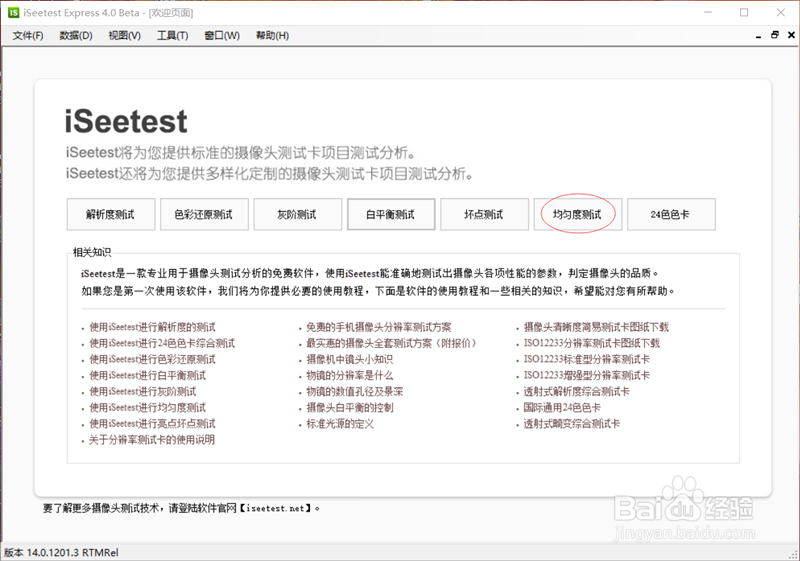
Task: Open the 24色色卡 test
Action: tap(671, 214)
